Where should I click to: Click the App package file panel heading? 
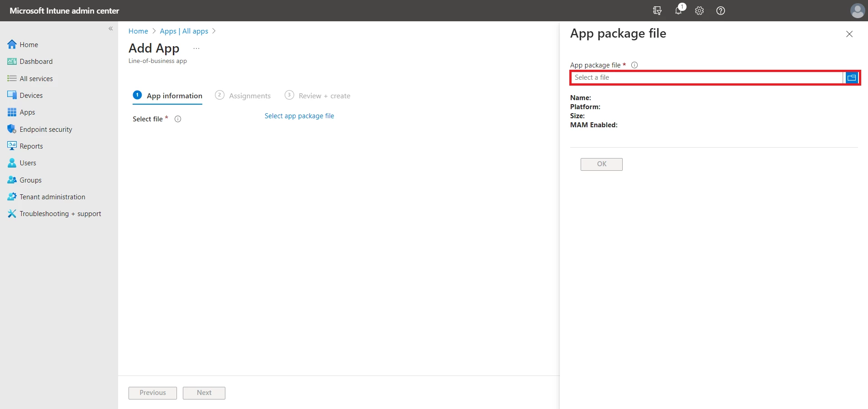coord(618,34)
